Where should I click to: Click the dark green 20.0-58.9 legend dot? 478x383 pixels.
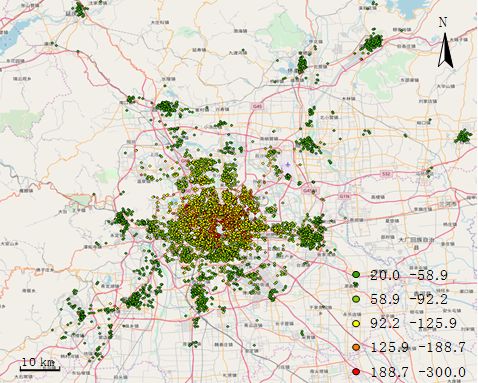tap(356, 275)
